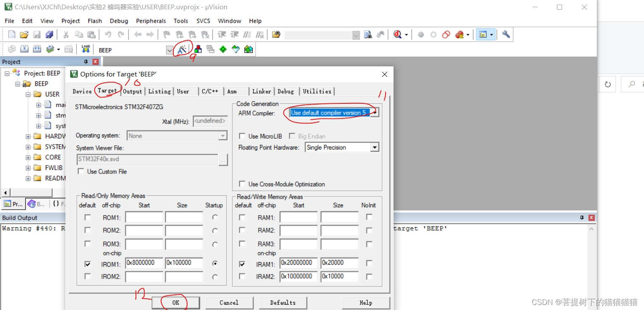Collapse the USER folder node
This screenshot has height=310, width=644.
click(28, 94)
